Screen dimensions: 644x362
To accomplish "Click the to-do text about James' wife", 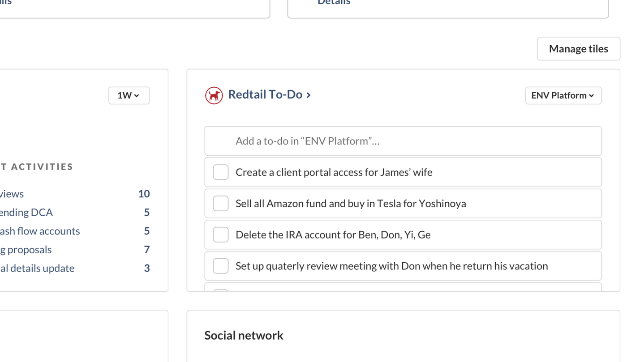I will tap(334, 172).
